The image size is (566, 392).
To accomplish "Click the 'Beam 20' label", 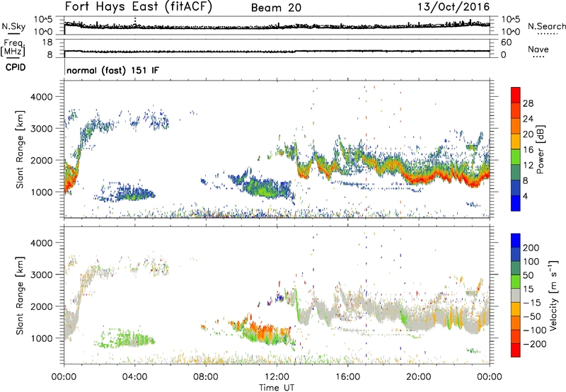I will (x=276, y=8).
